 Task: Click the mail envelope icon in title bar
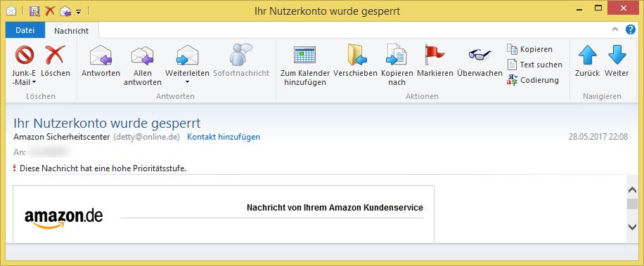(11, 11)
